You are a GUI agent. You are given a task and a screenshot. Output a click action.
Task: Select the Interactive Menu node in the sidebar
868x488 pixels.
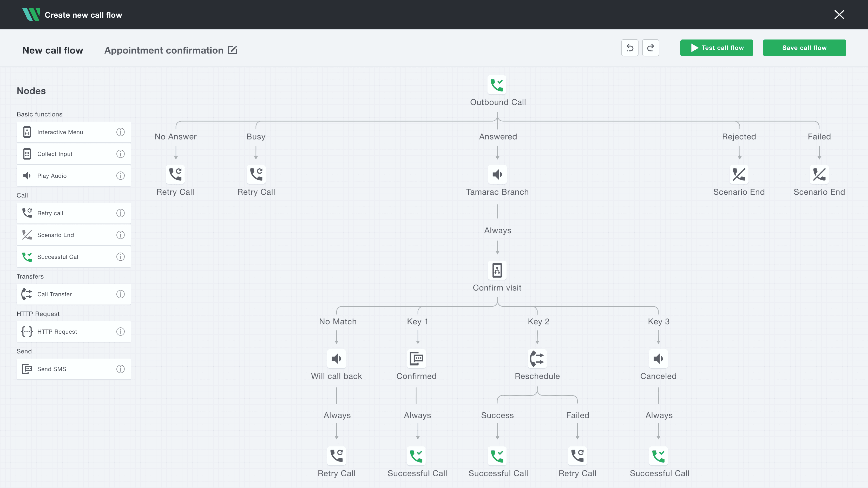pyautogui.click(x=74, y=132)
